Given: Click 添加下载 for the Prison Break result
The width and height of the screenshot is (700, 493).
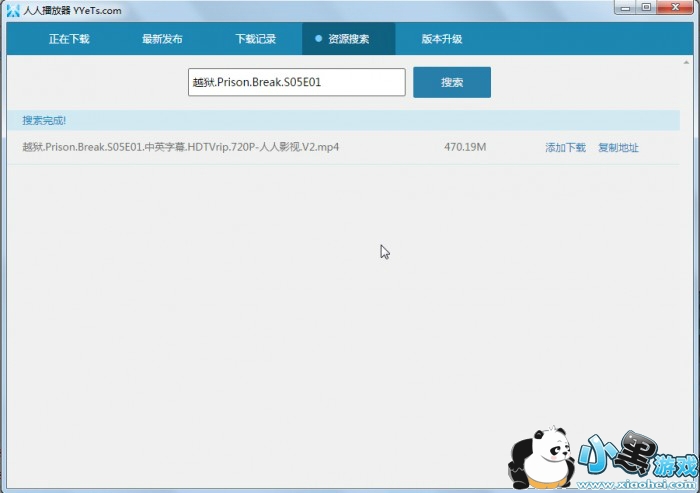Looking at the screenshot, I should click(565, 147).
